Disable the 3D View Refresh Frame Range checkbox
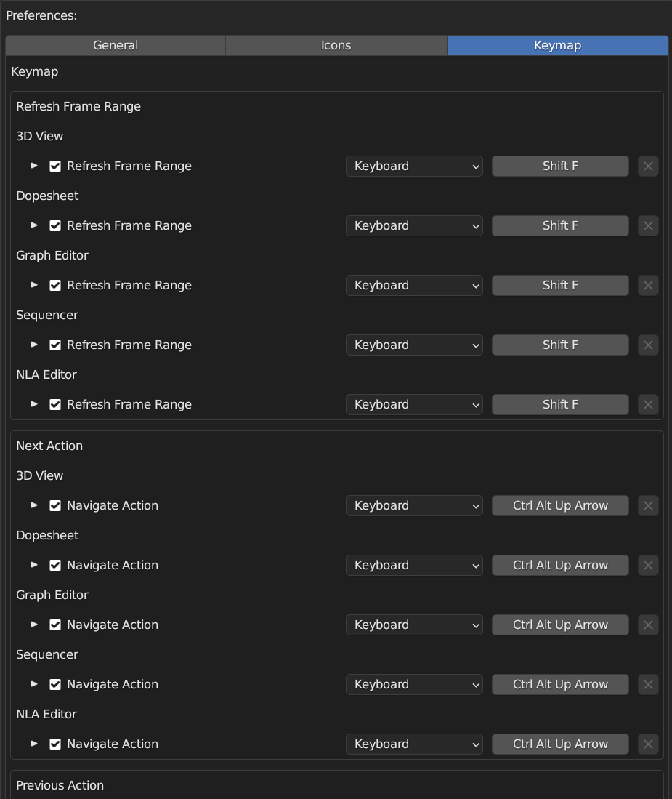Image resolution: width=672 pixels, height=799 pixels. click(x=55, y=166)
